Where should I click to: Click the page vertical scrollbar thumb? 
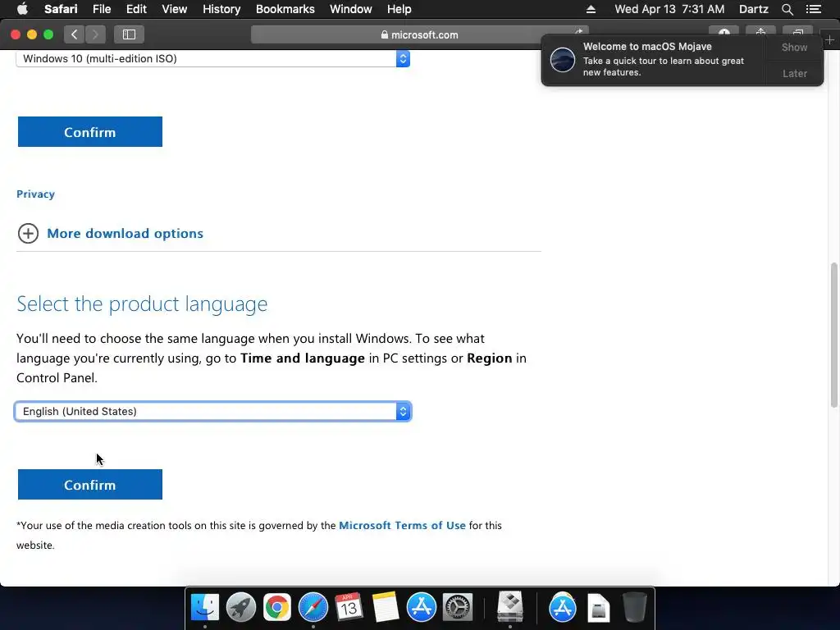(x=834, y=336)
